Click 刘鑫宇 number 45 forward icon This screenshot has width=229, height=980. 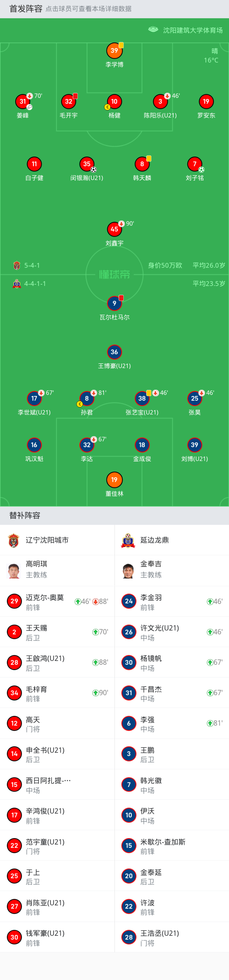(x=114, y=229)
